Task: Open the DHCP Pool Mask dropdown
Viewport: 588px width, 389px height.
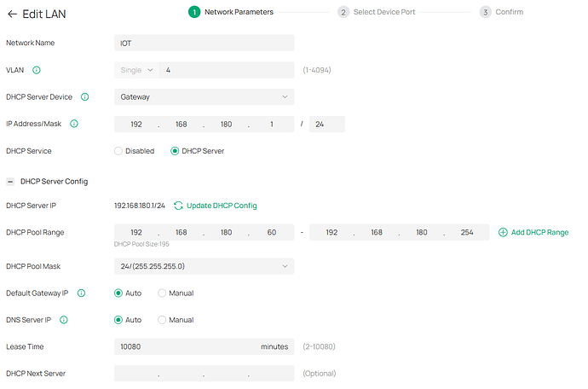Action: (204, 266)
